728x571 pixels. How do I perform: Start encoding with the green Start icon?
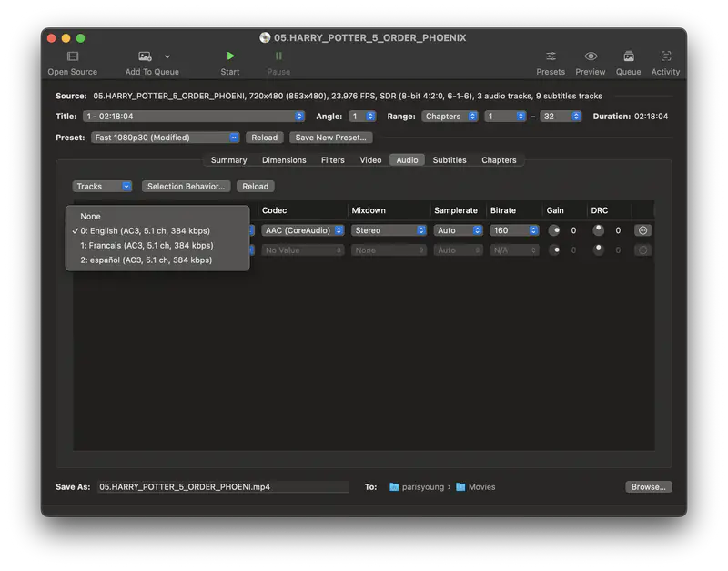pos(229,56)
